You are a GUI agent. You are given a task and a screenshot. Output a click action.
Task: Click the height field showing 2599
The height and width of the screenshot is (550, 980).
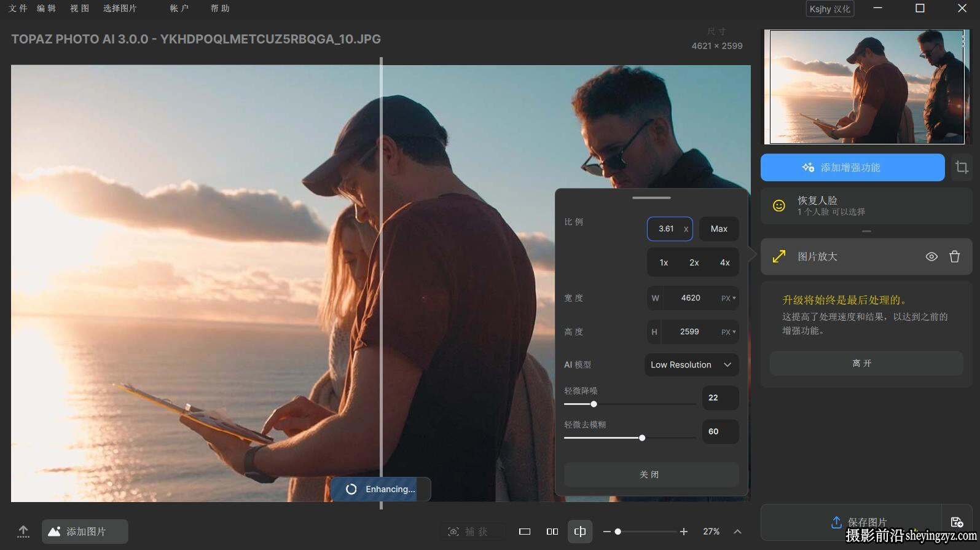tap(689, 332)
